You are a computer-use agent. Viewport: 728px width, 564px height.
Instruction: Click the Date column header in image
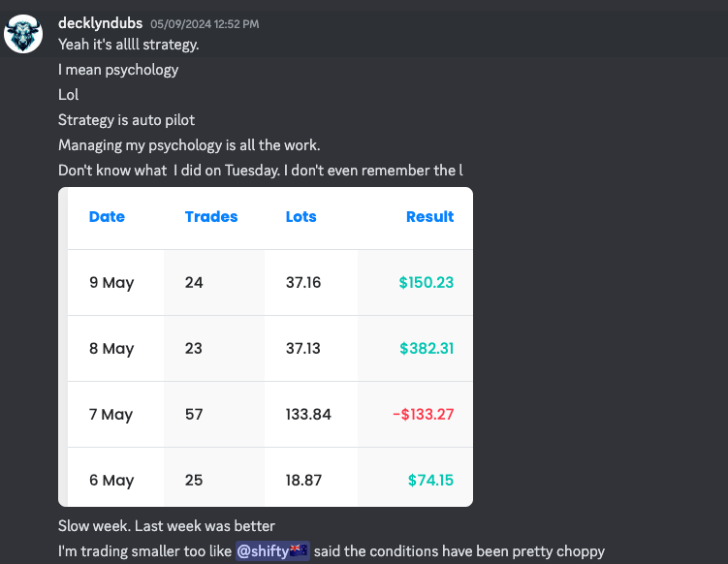(x=107, y=217)
